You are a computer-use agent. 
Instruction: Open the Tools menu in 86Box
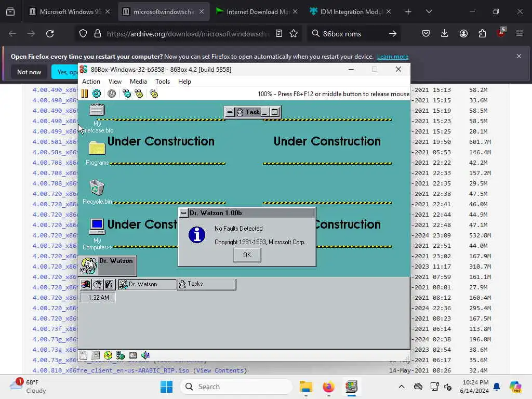point(163,82)
